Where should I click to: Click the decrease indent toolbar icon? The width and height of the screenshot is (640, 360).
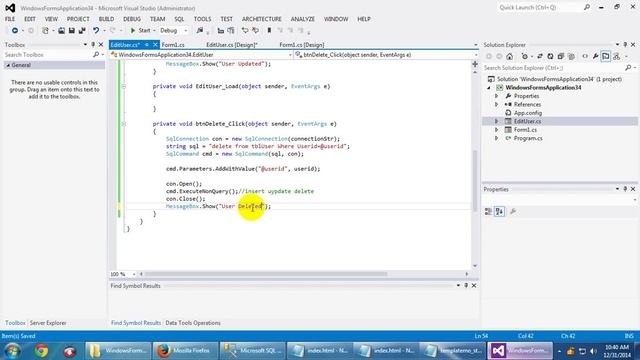pos(221,31)
